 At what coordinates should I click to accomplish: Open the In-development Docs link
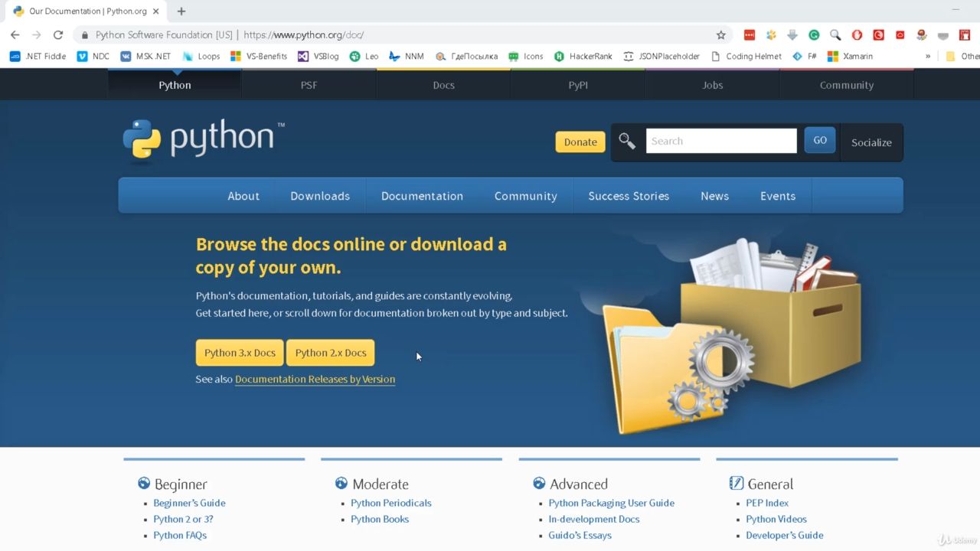point(594,519)
